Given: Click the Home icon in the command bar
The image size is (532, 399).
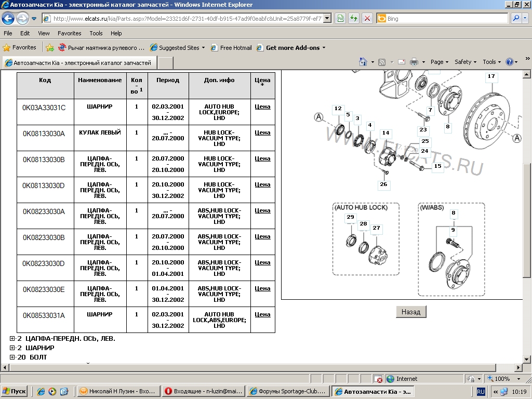Looking at the screenshot, I should [x=363, y=62].
